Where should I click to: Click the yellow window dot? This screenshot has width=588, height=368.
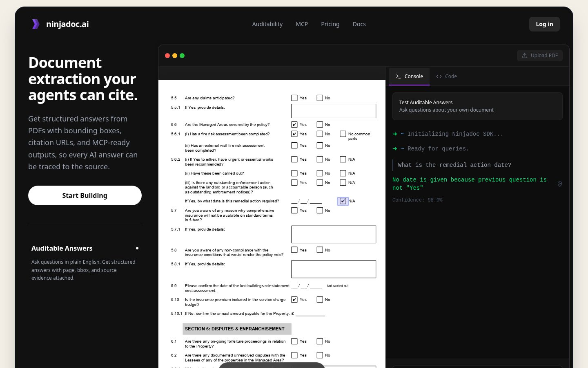click(175, 56)
